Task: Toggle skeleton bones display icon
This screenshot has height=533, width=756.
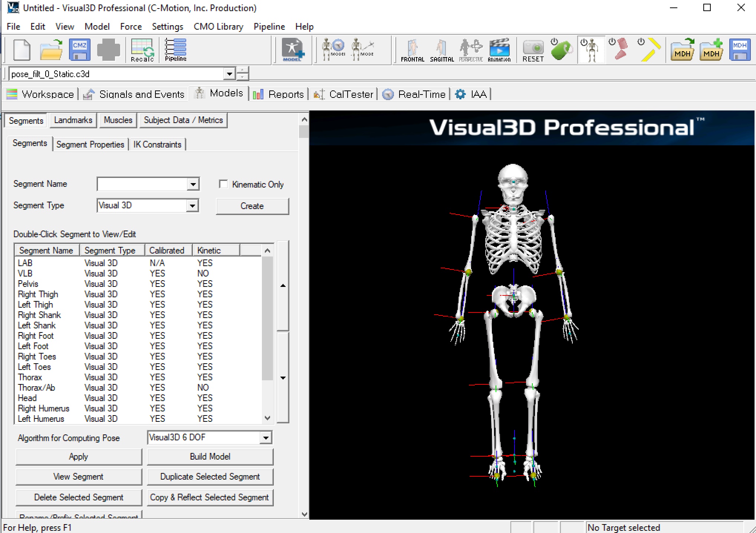Action: pyautogui.click(x=591, y=50)
